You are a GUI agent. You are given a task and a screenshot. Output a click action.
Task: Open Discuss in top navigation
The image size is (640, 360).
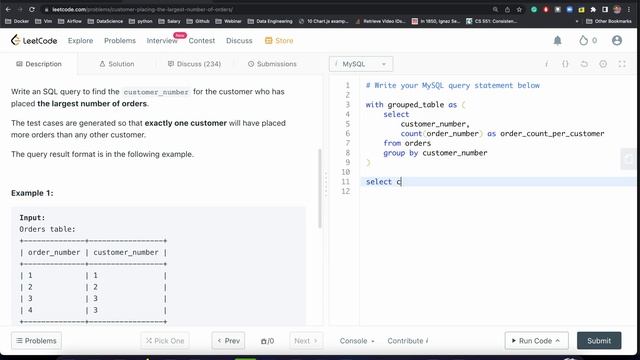tap(239, 40)
